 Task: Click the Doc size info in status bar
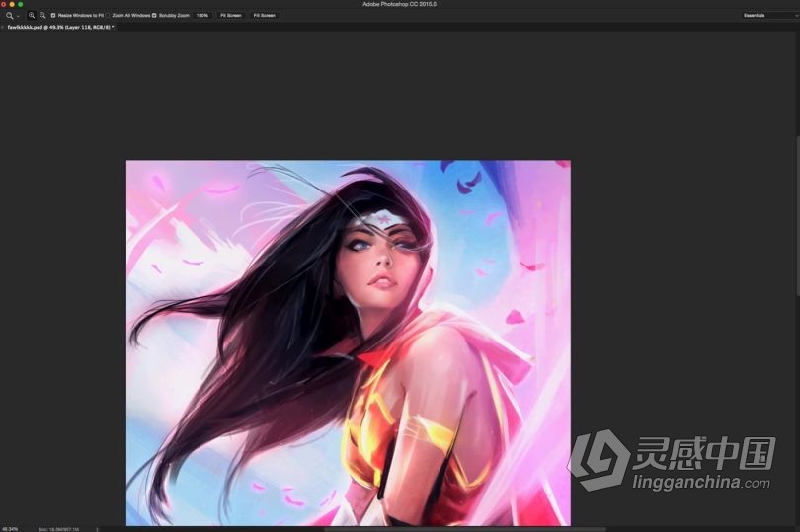pos(58,529)
